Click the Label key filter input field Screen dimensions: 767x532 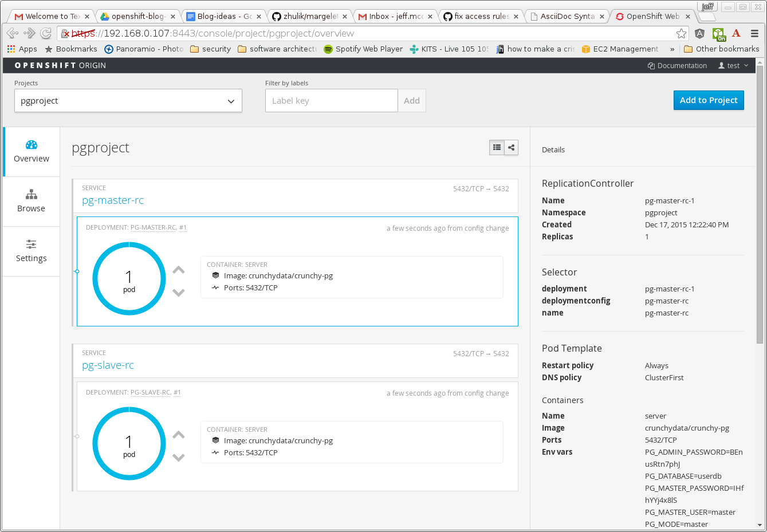pyautogui.click(x=331, y=100)
